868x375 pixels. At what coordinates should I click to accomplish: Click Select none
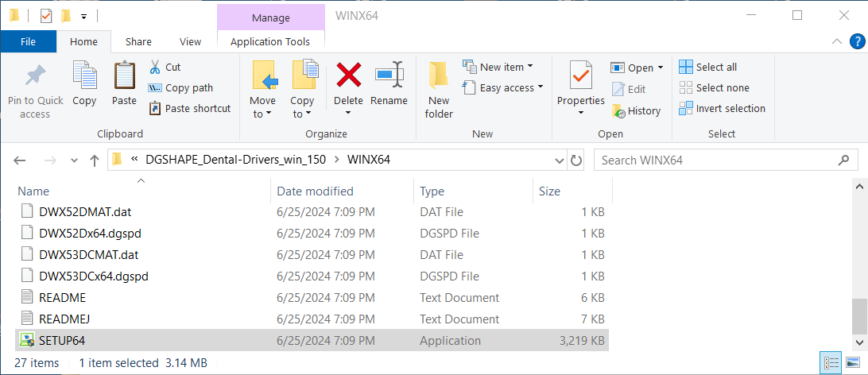(714, 88)
